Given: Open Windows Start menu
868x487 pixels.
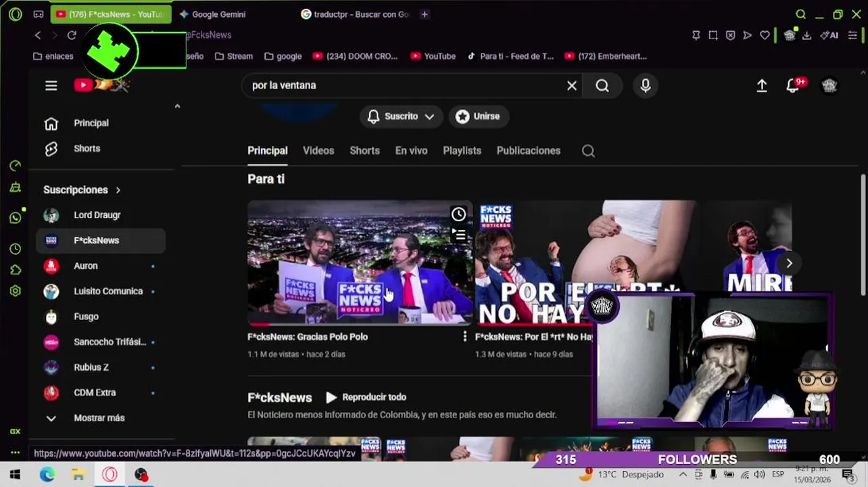Looking at the screenshot, I should (x=15, y=475).
